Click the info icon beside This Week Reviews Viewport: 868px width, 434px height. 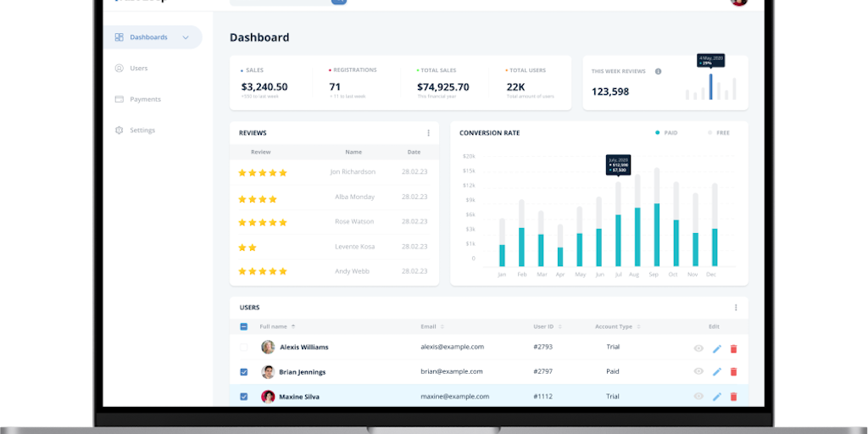(x=658, y=71)
